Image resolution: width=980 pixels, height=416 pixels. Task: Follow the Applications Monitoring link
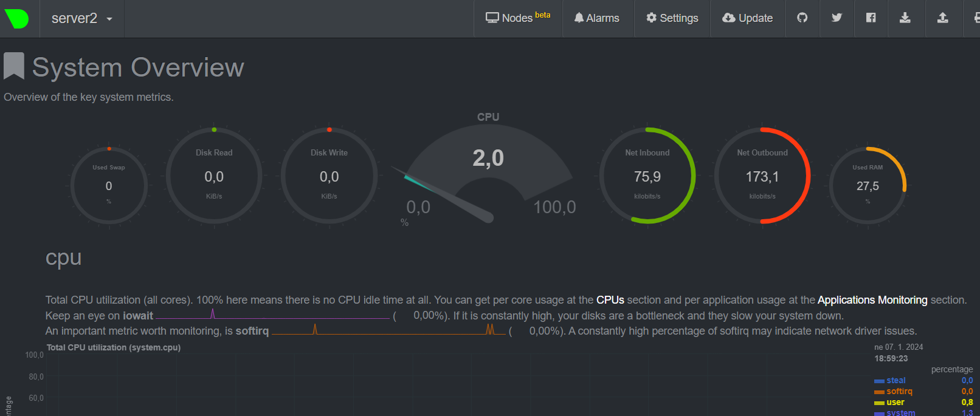click(872, 300)
